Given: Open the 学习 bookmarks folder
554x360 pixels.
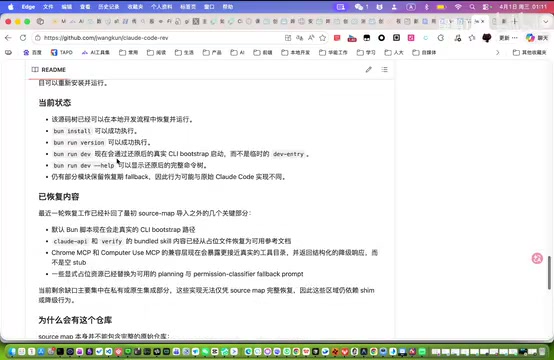Looking at the screenshot, I should point(366,53).
